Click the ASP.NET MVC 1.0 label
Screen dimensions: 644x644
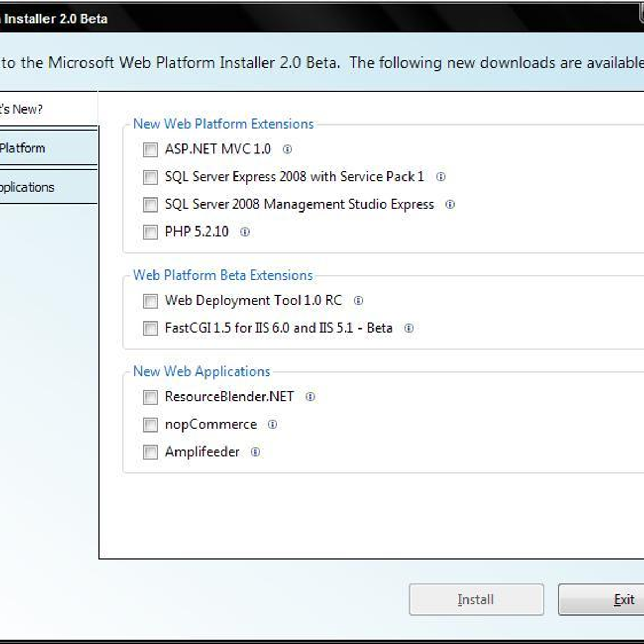[218, 149]
